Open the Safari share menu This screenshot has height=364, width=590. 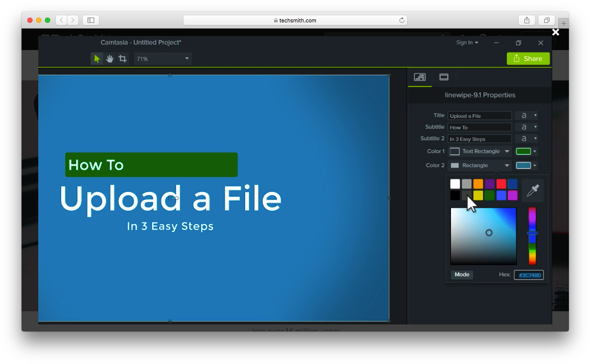pos(527,20)
